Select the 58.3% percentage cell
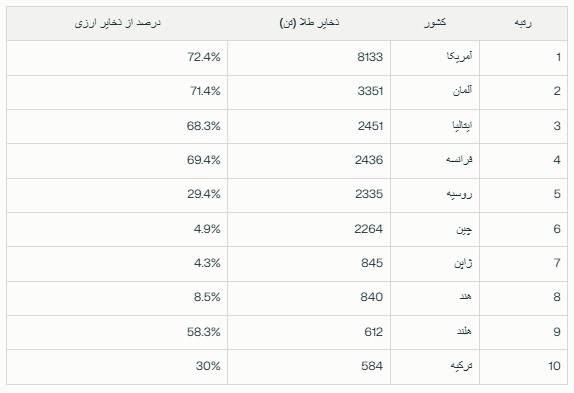 (117, 332)
